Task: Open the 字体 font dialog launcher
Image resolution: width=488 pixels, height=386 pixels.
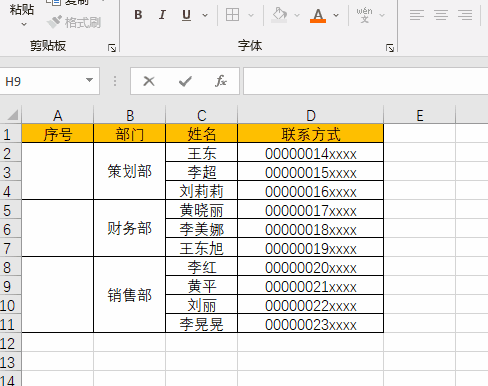Action: tap(390, 48)
